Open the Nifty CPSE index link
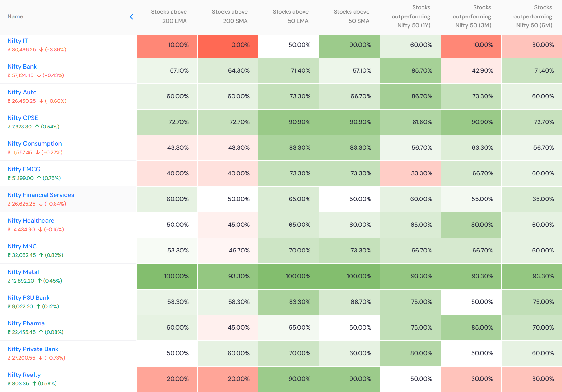Image resolution: width=562 pixels, height=392 pixels. tap(23, 118)
